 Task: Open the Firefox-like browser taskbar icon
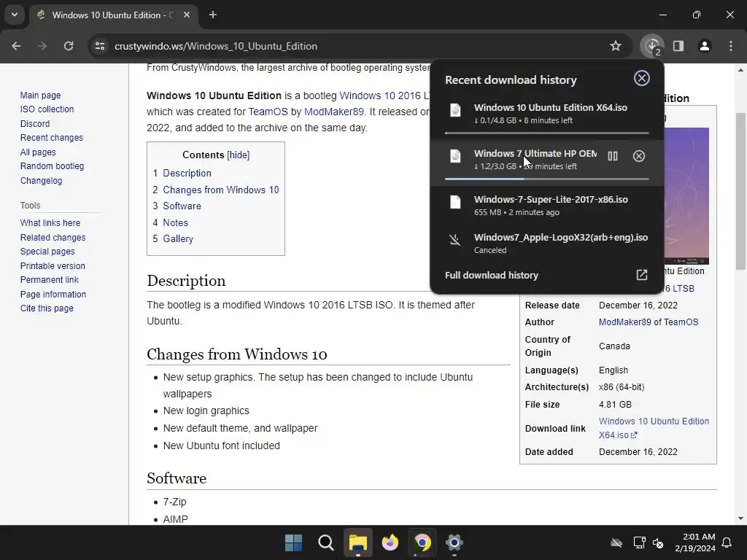pyautogui.click(x=390, y=542)
